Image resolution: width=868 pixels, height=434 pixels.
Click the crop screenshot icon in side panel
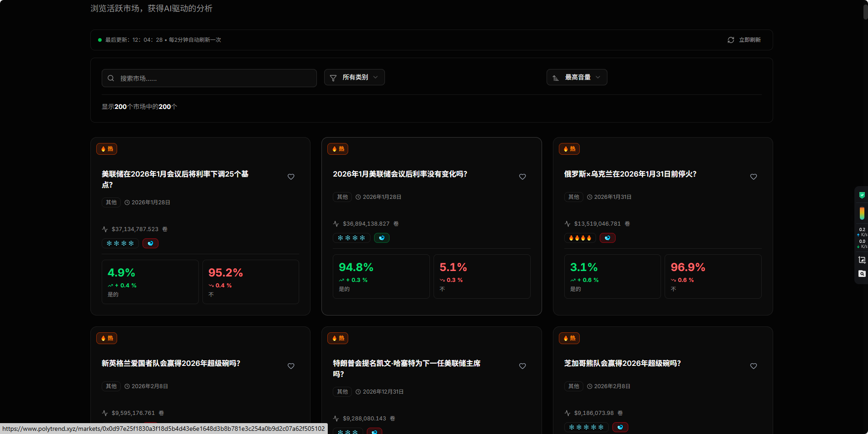pos(862,260)
